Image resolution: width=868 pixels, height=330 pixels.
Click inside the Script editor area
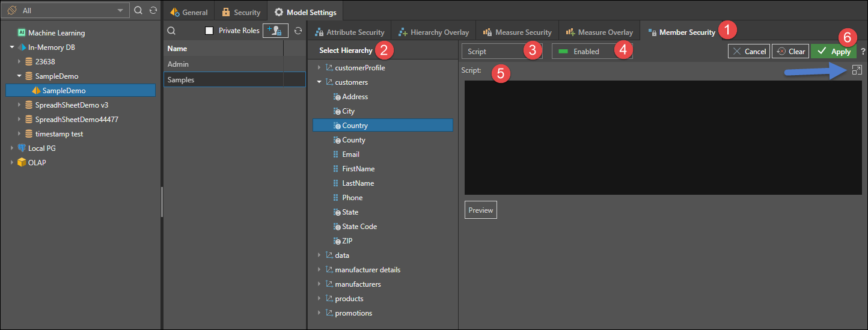(662, 138)
